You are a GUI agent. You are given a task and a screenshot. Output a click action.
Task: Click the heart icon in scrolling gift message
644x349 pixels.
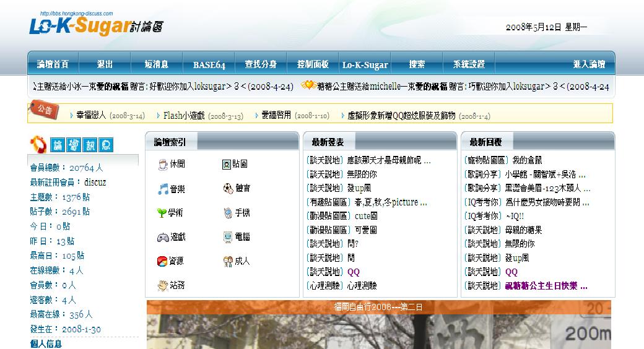(308, 85)
